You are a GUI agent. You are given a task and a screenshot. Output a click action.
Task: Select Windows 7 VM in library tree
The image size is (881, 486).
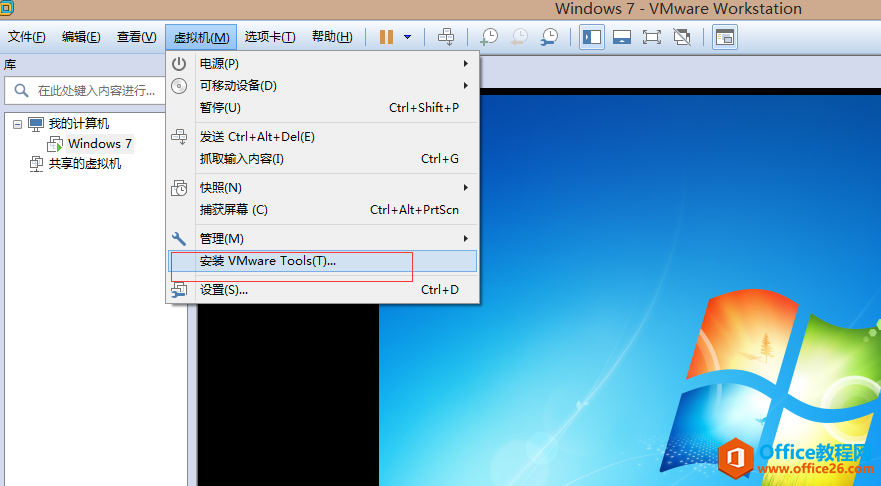(x=99, y=144)
